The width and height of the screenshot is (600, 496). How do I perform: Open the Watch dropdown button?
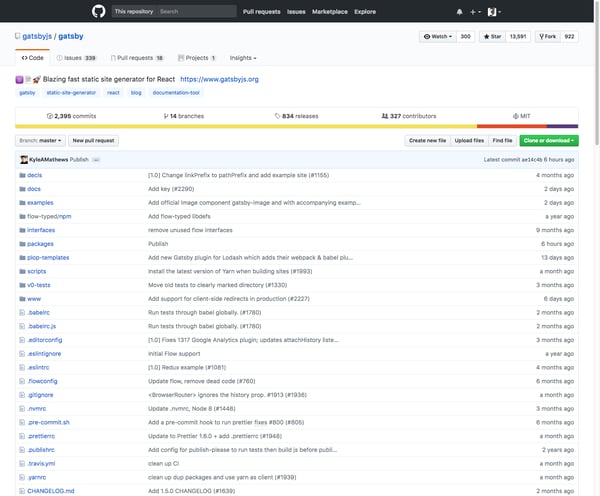click(438, 36)
